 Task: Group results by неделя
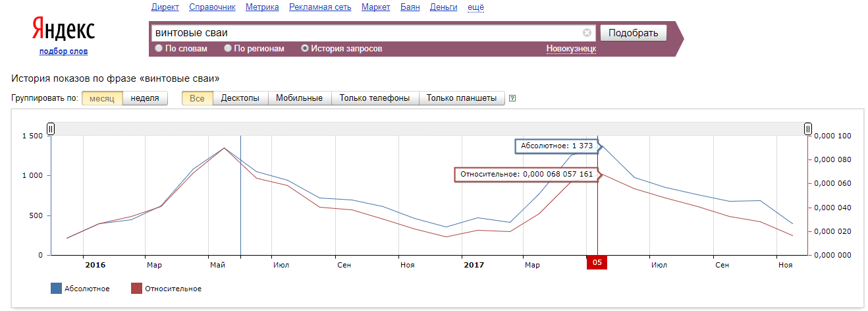145,98
